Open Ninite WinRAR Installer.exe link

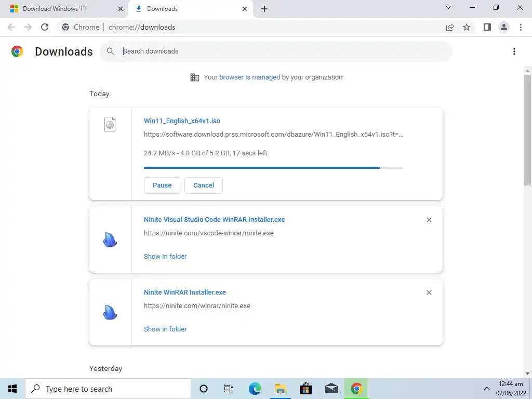click(x=184, y=292)
